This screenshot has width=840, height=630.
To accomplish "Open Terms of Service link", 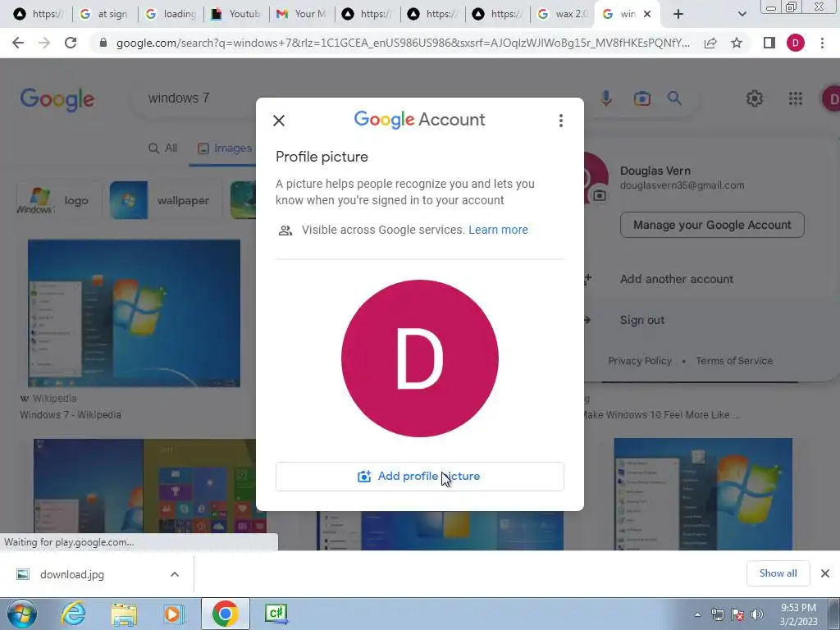I will [x=734, y=361].
